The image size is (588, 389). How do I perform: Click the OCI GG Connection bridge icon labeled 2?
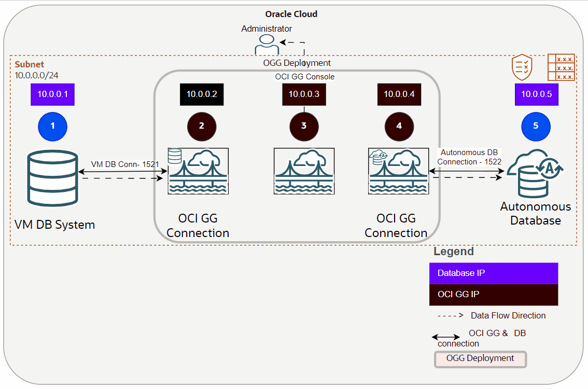198,171
